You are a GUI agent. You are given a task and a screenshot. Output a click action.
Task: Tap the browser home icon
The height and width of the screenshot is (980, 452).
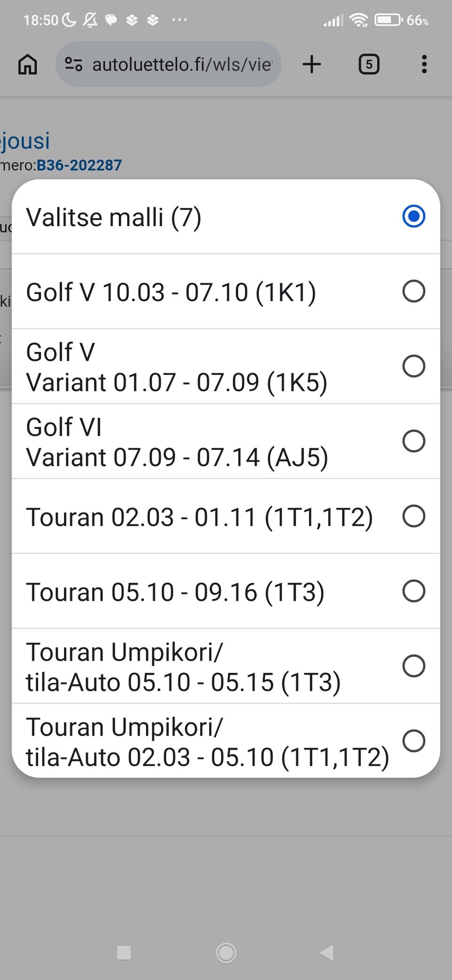27,64
